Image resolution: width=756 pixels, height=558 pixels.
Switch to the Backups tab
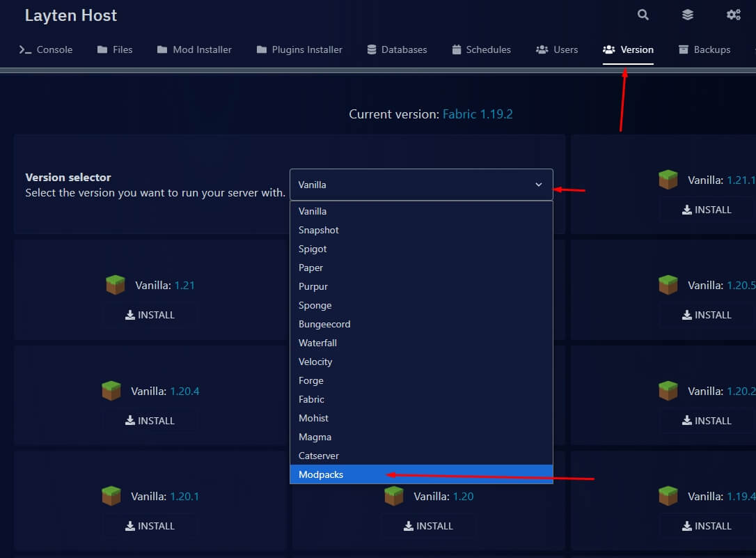(704, 49)
